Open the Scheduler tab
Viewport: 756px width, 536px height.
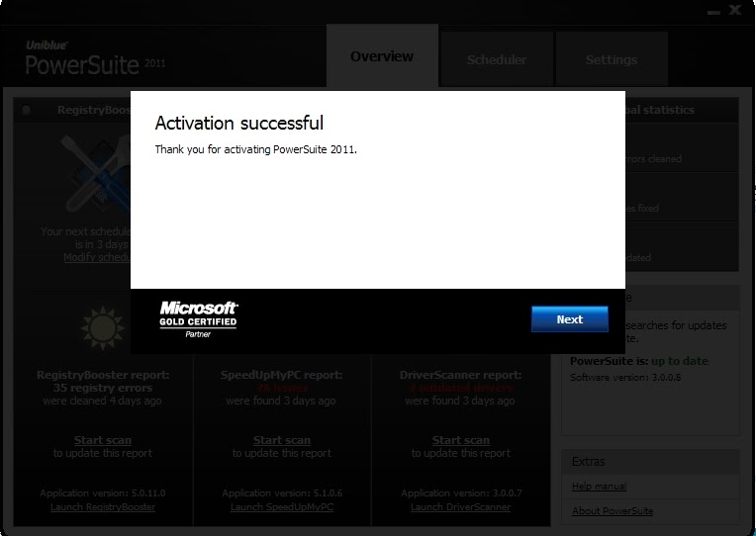[x=497, y=59]
